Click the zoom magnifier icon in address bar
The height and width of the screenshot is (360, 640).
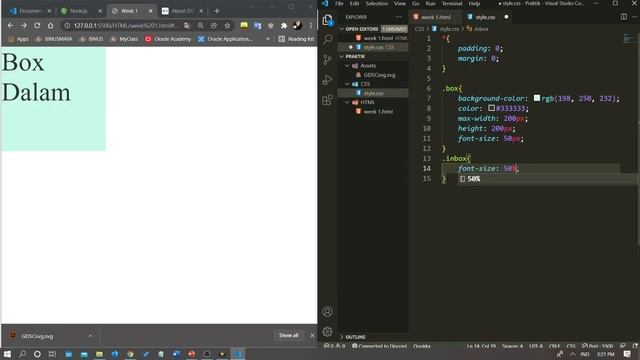point(200,25)
